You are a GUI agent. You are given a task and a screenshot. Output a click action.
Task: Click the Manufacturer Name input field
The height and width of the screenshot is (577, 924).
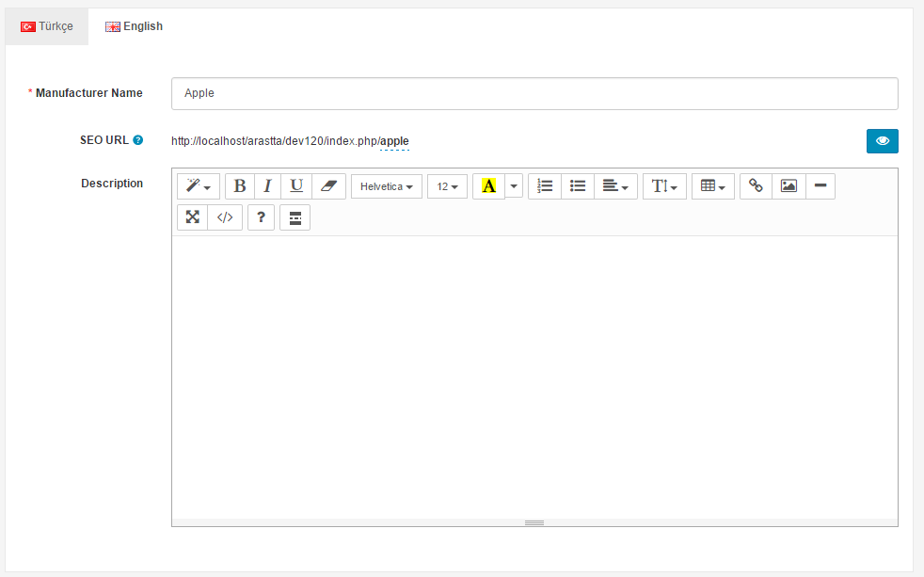click(x=534, y=94)
